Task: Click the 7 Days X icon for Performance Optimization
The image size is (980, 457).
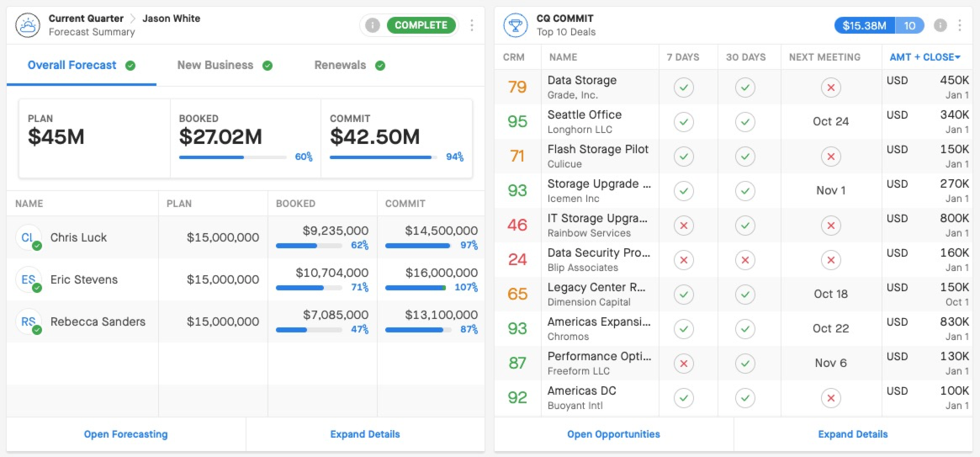Action: coord(684,363)
